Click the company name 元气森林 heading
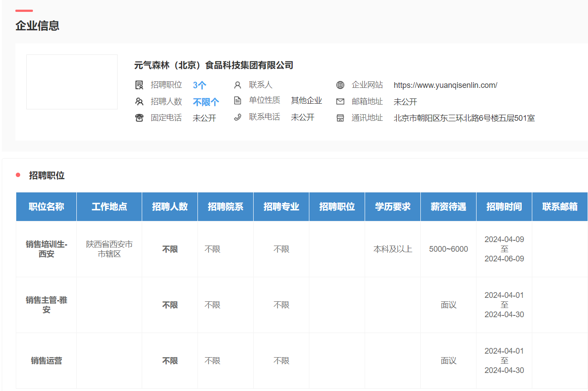The width and height of the screenshot is (588, 391). coord(214,65)
